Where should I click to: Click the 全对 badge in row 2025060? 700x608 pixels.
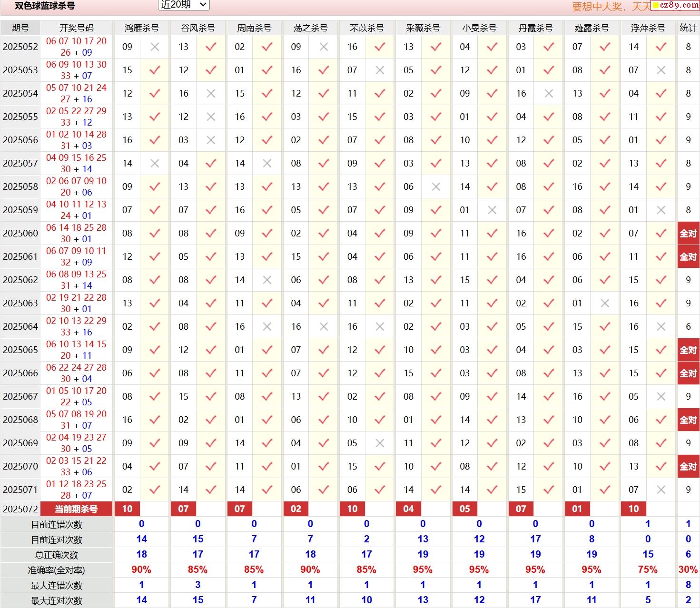688,233
